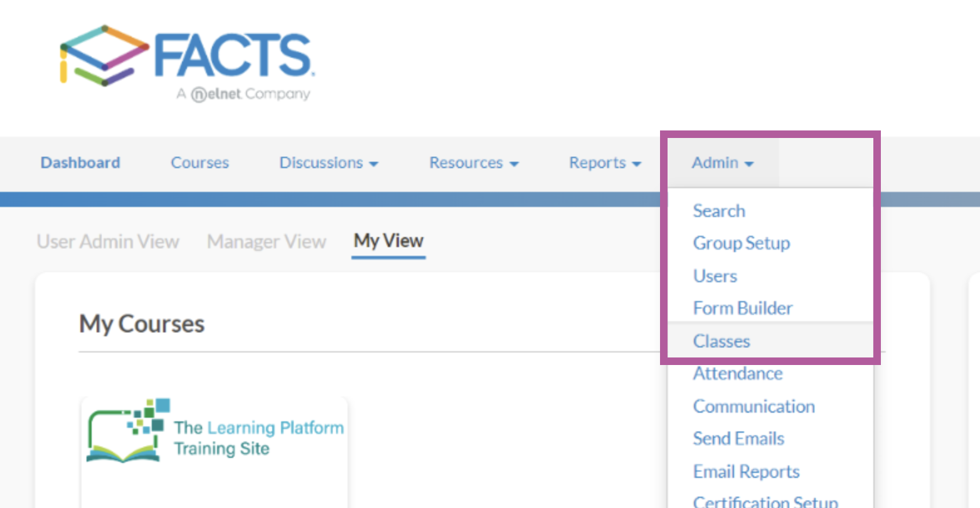
Task: Open the Form Builder
Action: [x=742, y=308]
